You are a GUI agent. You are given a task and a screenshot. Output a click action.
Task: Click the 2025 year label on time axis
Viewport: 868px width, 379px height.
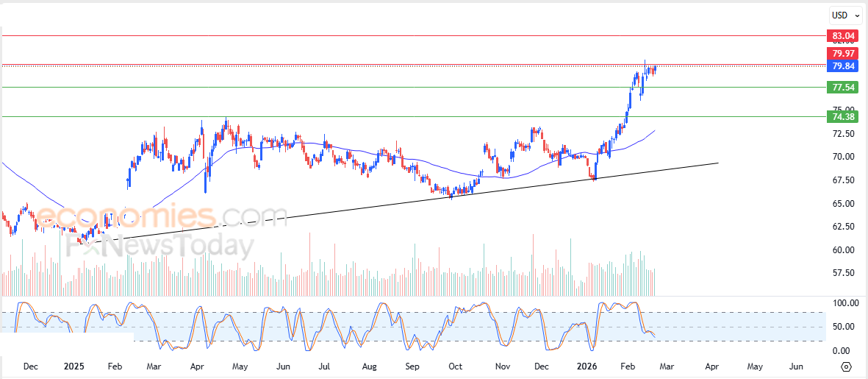coord(73,366)
